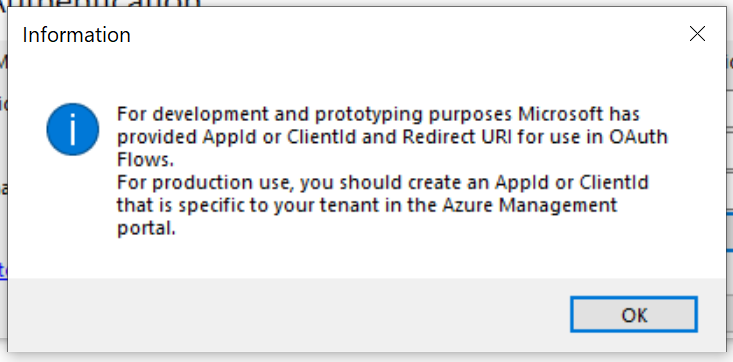Image resolution: width=733 pixels, height=362 pixels.
Task: Click the blue information circle icon
Action: (72, 130)
